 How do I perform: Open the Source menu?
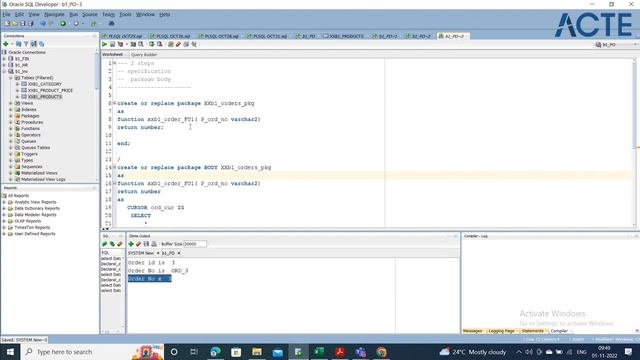click(x=90, y=14)
